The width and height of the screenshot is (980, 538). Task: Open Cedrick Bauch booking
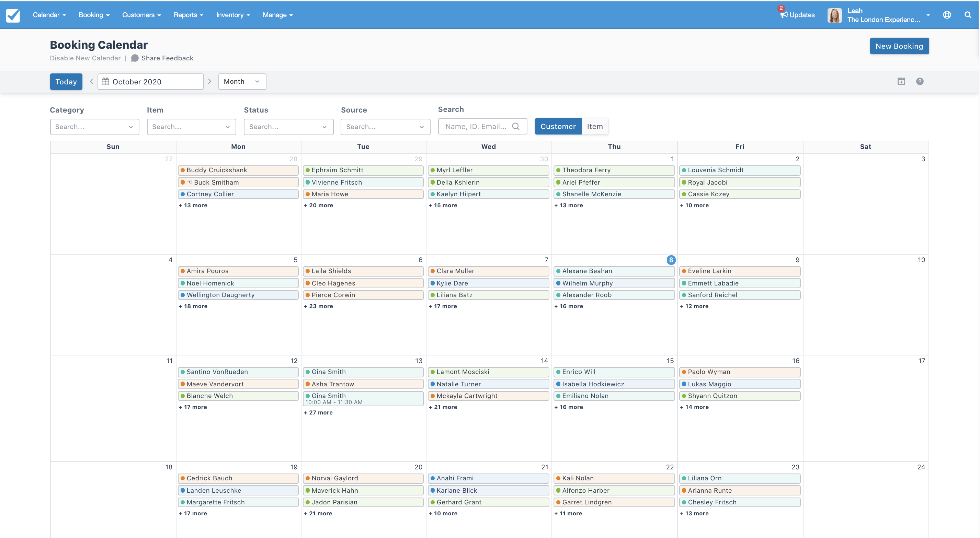tap(238, 478)
